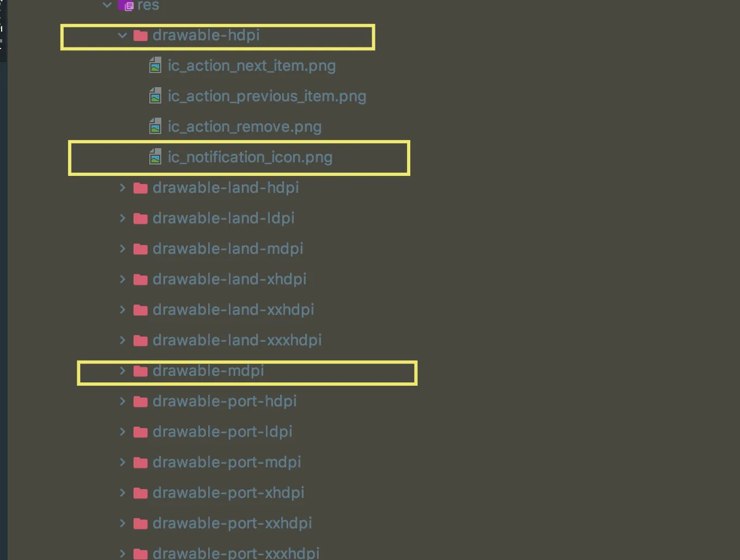Select ic_notification_icon.png in the tree
This screenshot has height=560, width=740.
[250, 157]
